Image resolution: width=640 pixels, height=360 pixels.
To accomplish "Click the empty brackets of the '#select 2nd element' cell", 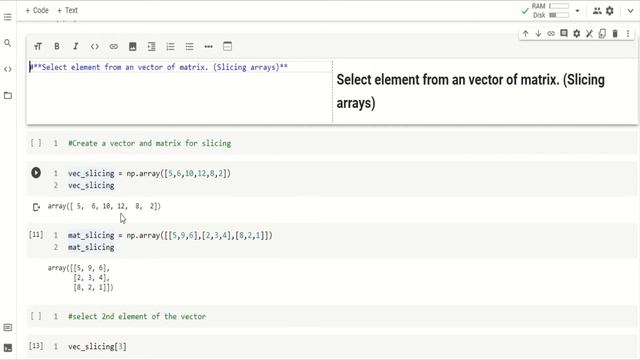I will (x=36, y=316).
